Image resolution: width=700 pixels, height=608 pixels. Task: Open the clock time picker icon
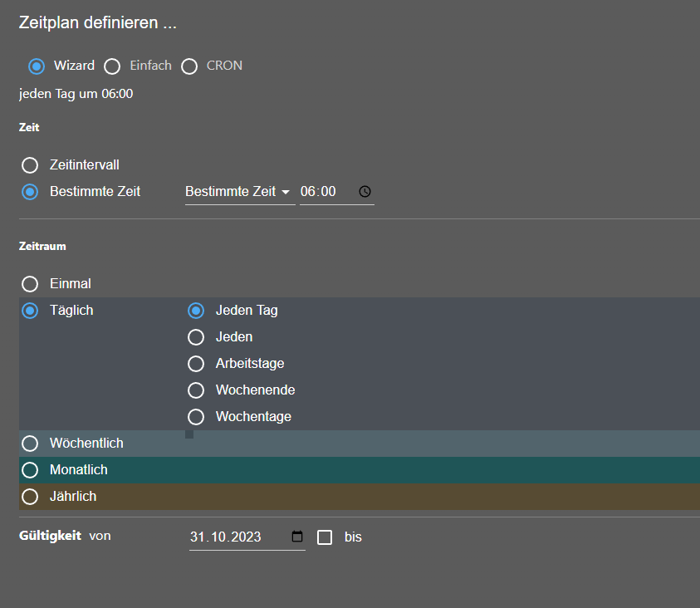[x=365, y=192]
